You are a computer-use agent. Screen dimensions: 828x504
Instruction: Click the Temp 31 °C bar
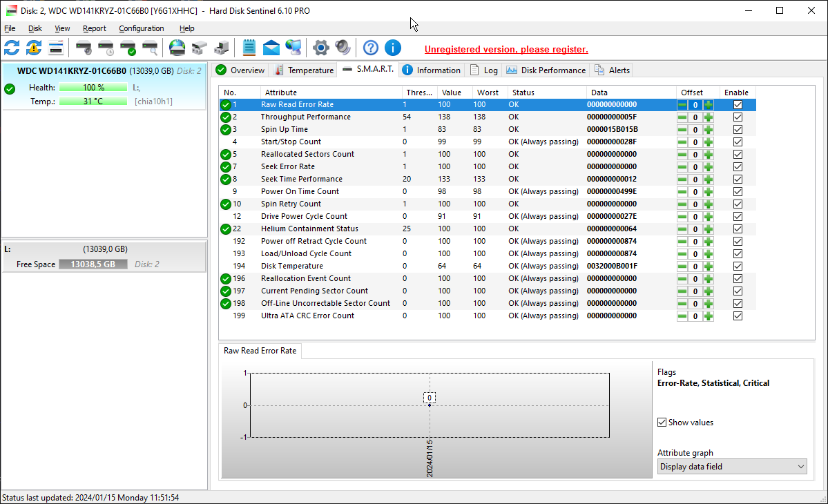(x=93, y=101)
